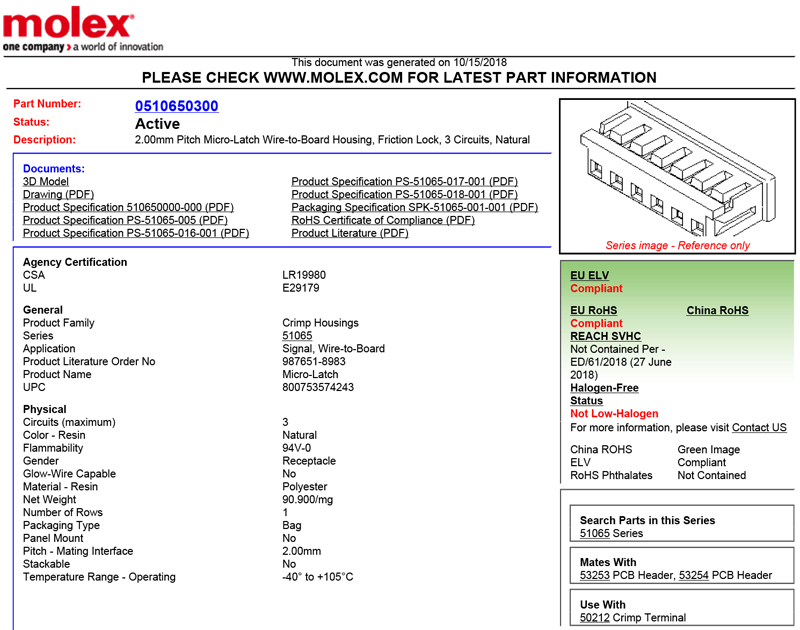Open Product Specification PS-51065-018-001 PDF
Image resolution: width=800 pixels, height=630 pixels.
[404, 195]
